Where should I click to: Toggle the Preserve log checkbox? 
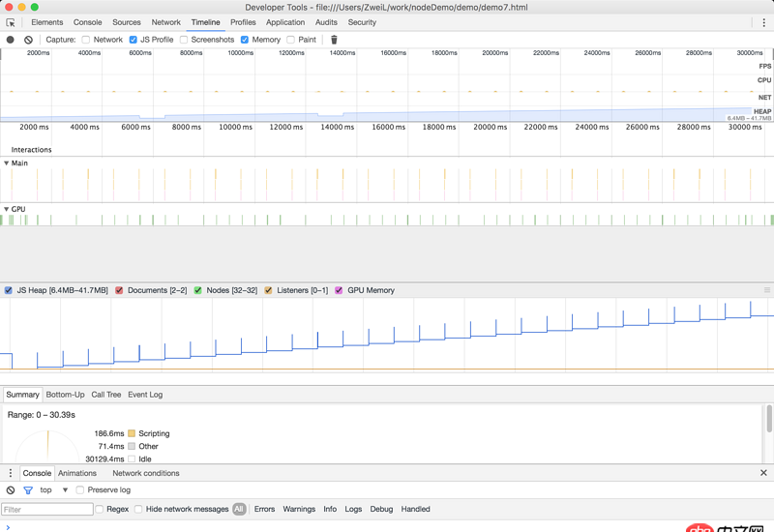pos(80,490)
